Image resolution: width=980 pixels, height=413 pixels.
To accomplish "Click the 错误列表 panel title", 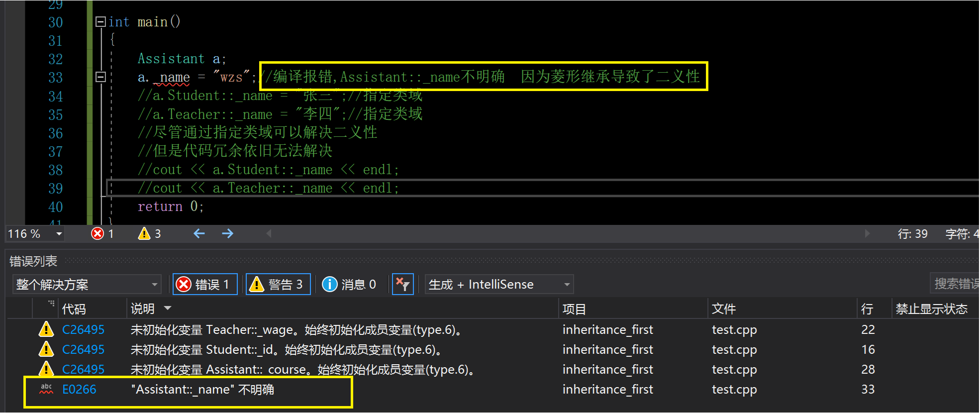I will (33, 261).
